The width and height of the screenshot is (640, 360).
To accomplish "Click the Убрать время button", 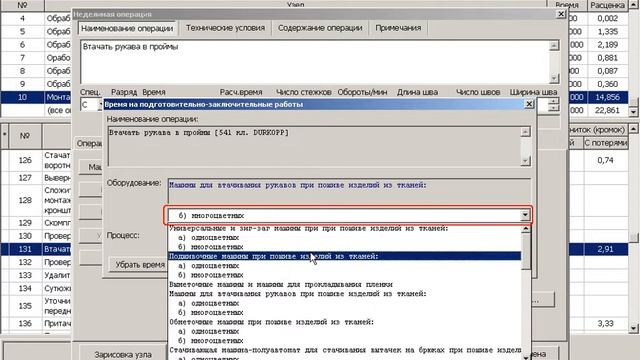I will tap(140, 265).
